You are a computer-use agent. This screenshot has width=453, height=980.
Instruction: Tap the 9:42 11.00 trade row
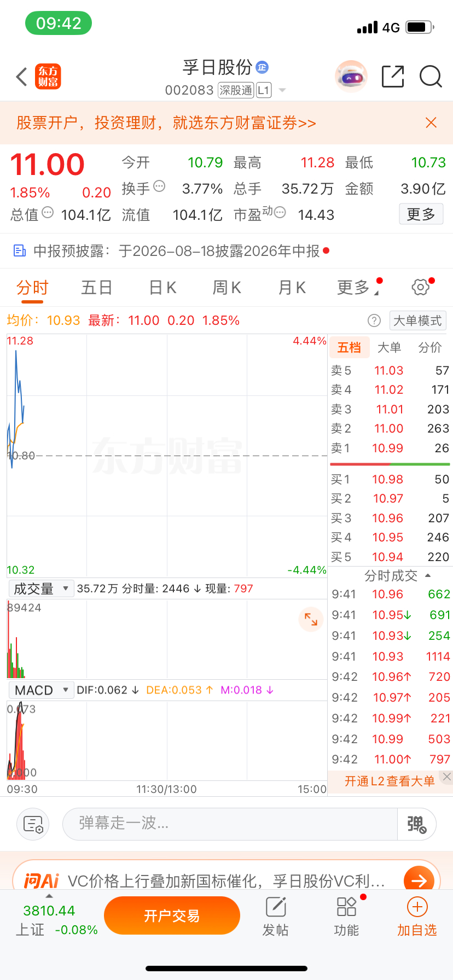click(391, 759)
